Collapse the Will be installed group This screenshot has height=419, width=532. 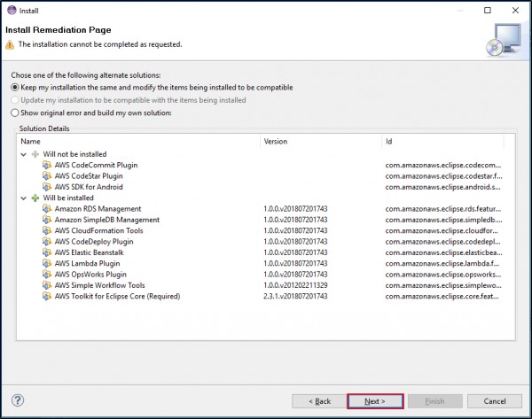coord(23,198)
